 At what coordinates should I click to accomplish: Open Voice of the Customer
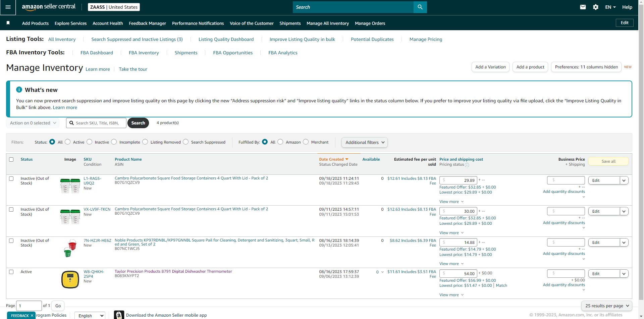click(x=252, y=23)
